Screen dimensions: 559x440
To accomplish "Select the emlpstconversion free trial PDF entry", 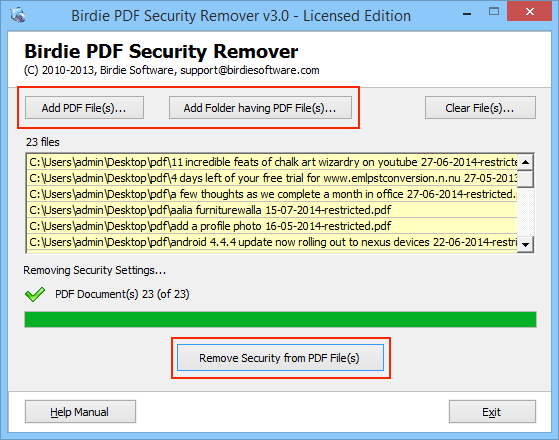I will coord(272,178).
